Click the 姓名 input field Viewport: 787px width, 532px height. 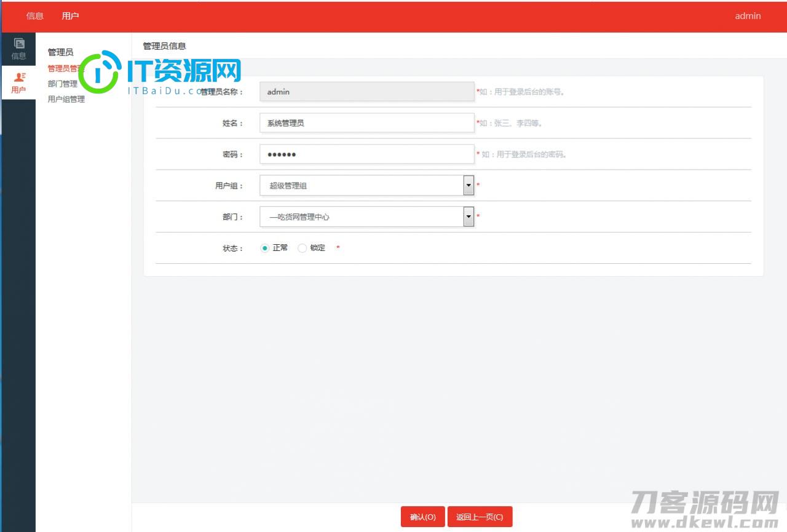tap(367, 123)
